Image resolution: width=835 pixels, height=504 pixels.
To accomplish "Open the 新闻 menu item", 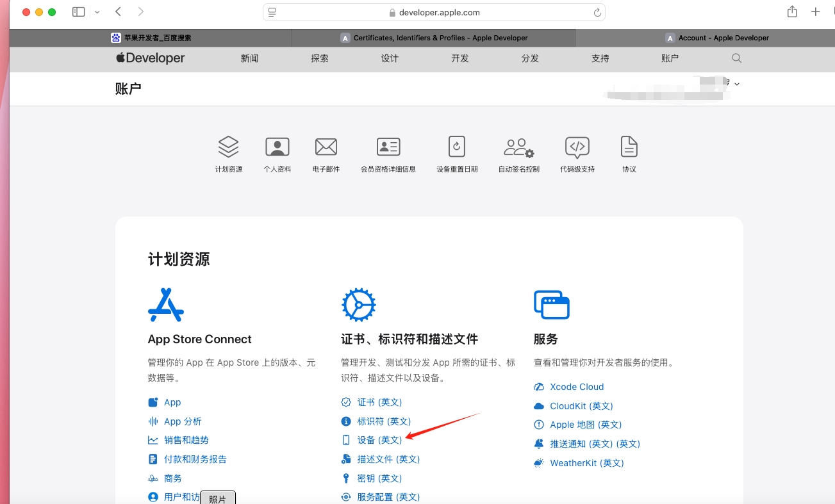I will click(x=250, y=58).
